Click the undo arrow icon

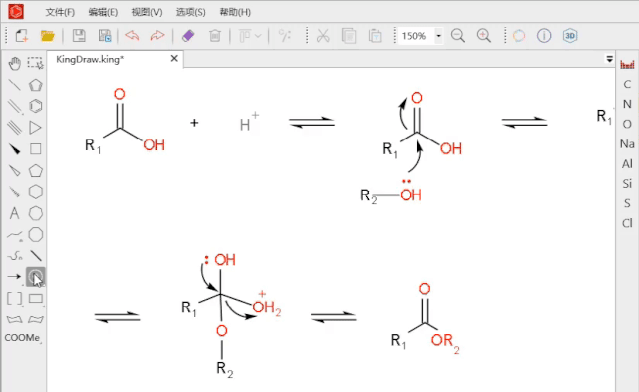pyautogui.click(x=132, y=36)
